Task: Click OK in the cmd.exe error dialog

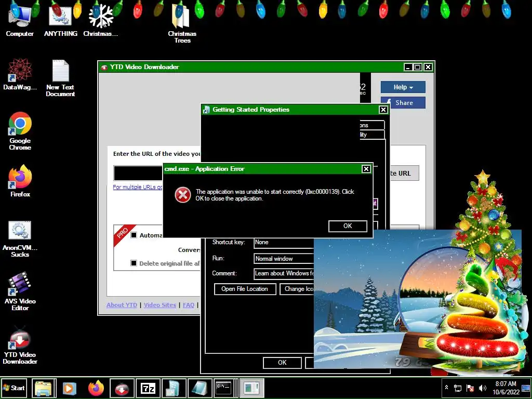Action: pos(348,226)
